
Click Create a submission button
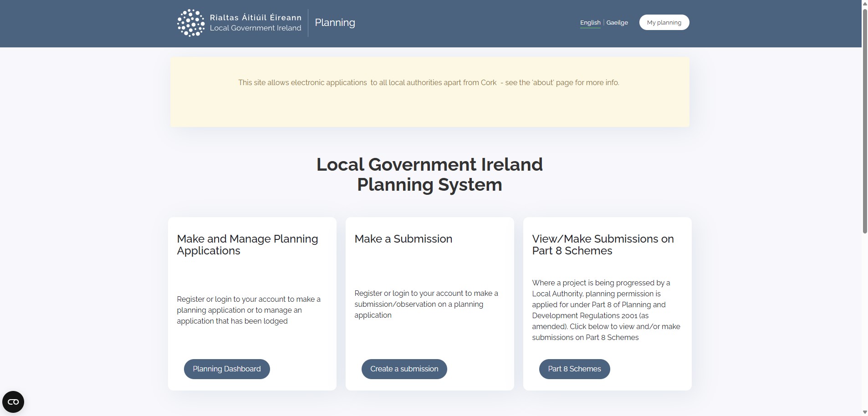point(404,369)
